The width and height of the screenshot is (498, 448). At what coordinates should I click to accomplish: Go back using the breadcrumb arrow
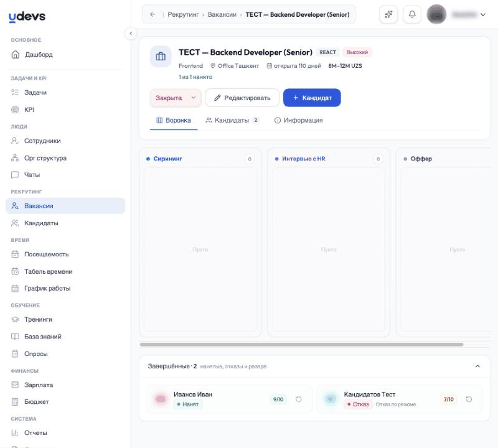(153, 14)
